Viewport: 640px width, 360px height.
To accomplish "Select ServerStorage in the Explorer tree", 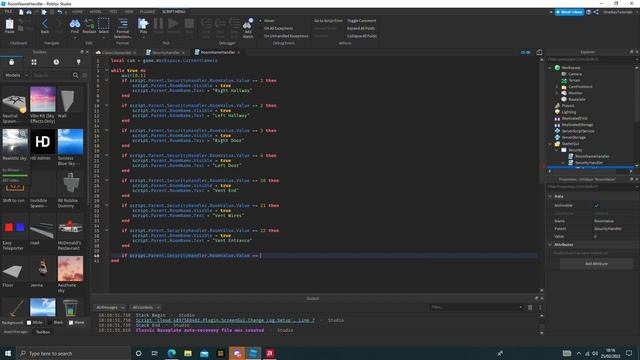I will (x=573, y=137).
